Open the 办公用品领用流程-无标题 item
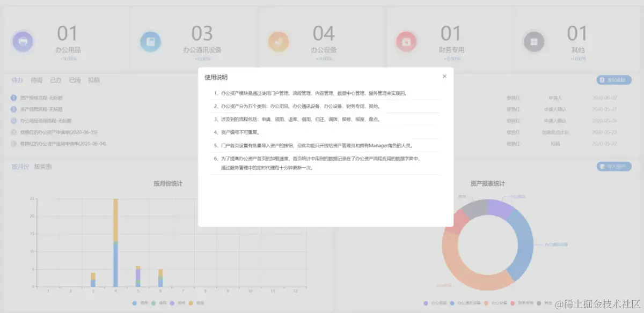The image size is (644, 313). coord(45,121)
